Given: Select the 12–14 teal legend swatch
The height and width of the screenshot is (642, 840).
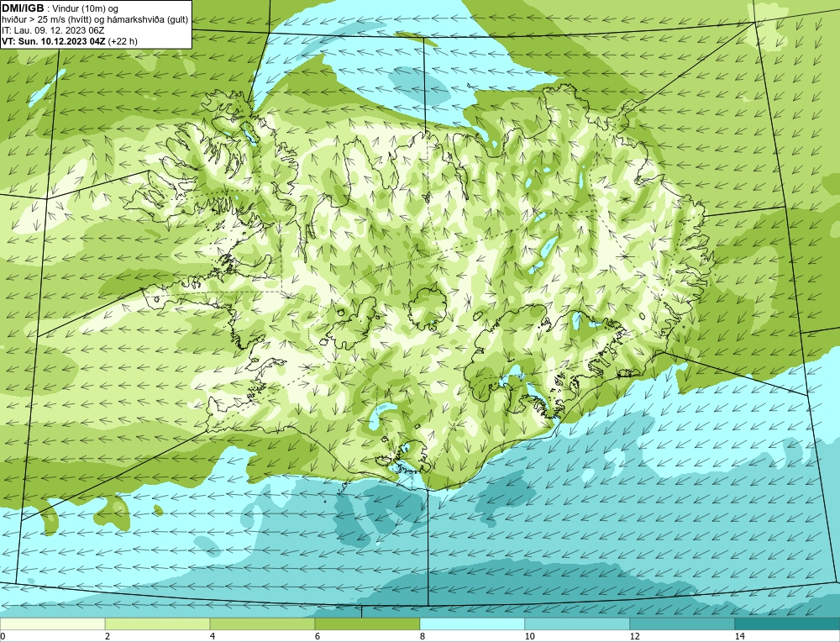Looking at the screenshot, I should point(682,624).
